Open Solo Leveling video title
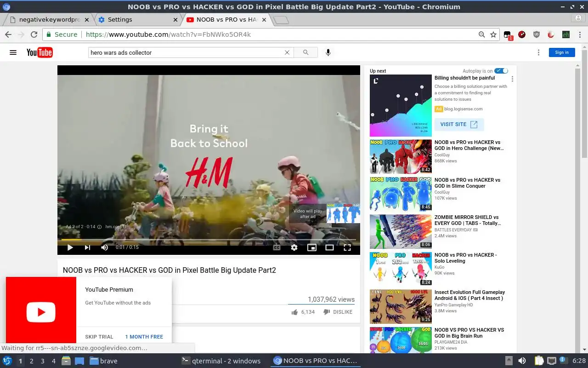The image size is (588, 368). [465, 258]
